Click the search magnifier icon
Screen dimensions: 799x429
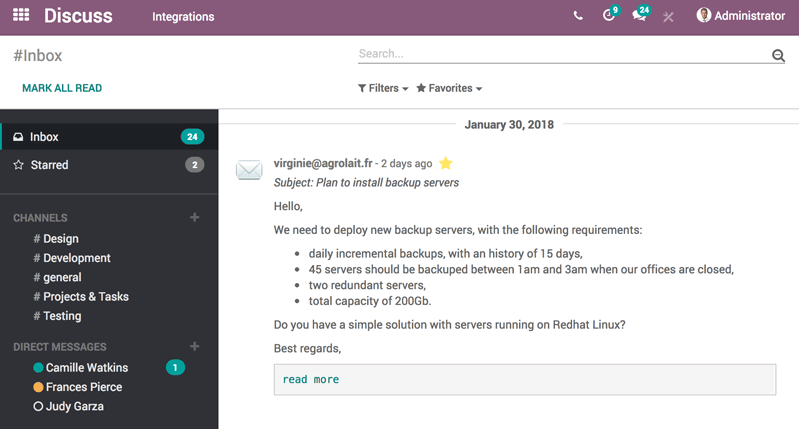coord(778,55)
